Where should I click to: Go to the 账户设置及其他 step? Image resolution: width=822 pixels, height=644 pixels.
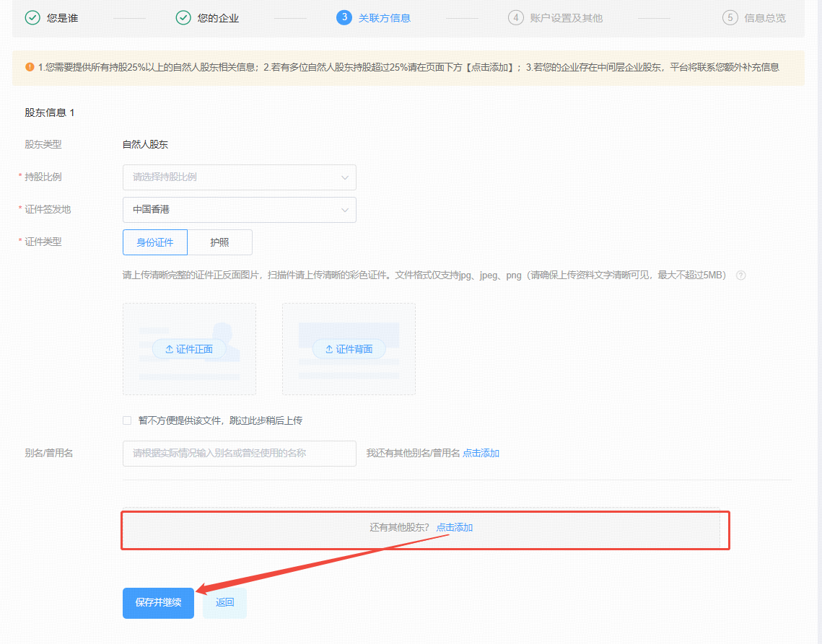(566, 17)
